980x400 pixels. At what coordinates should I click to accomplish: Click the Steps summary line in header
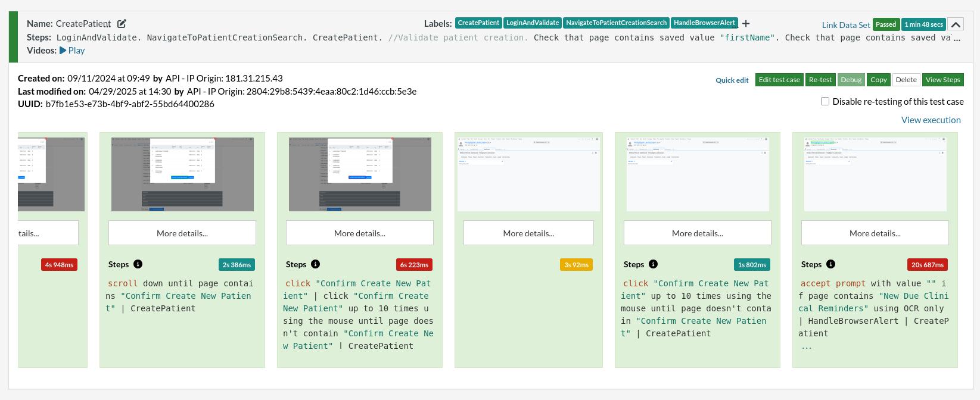click(494, 37)
